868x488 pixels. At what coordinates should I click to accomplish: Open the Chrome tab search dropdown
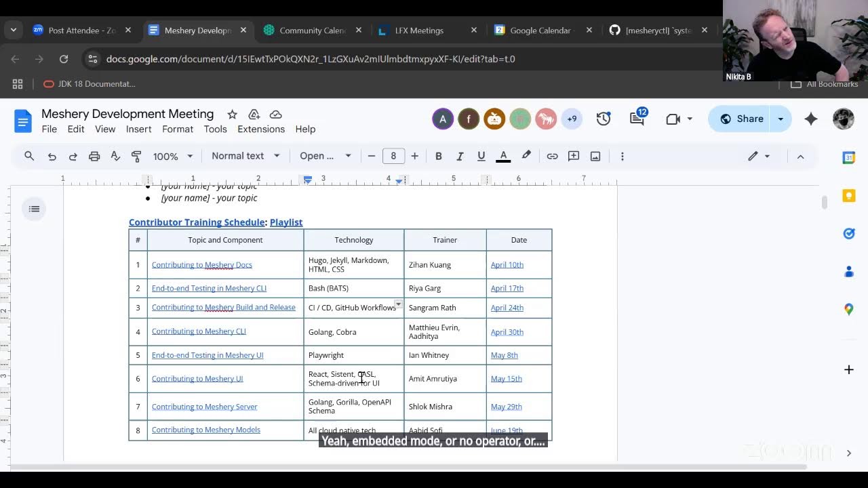14,30
